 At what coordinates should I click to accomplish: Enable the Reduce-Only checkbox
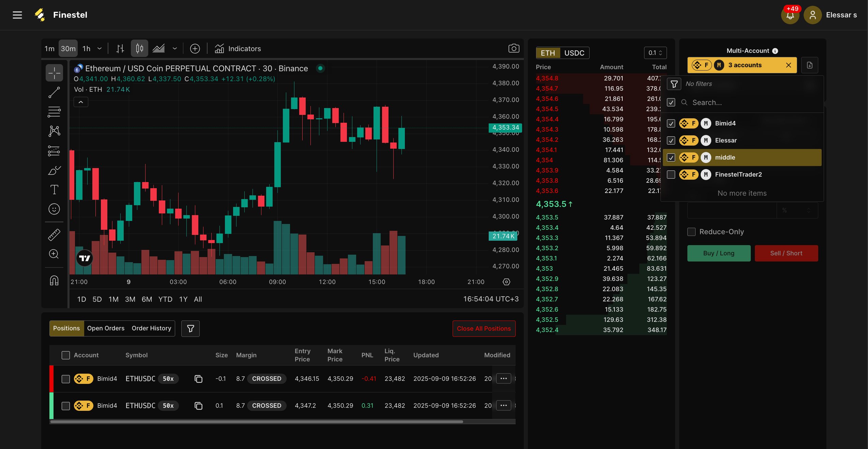click(x=691, y=232)
